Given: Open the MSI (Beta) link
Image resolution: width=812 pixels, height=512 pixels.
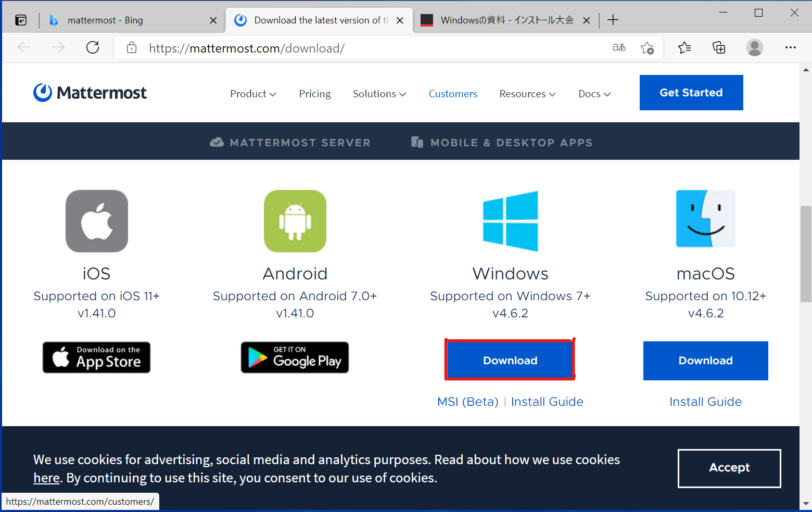Looking at the screenshot, I should pyautogui.click(x=468, y=402).
